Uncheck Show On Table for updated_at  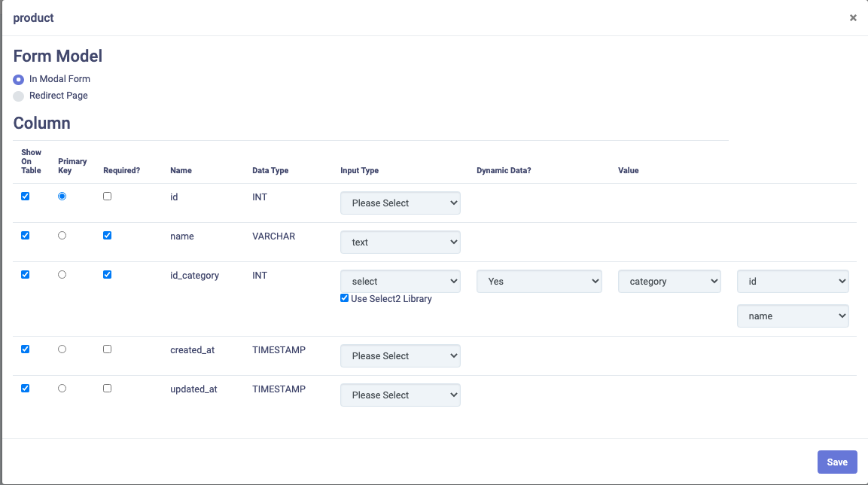point(25,387)
